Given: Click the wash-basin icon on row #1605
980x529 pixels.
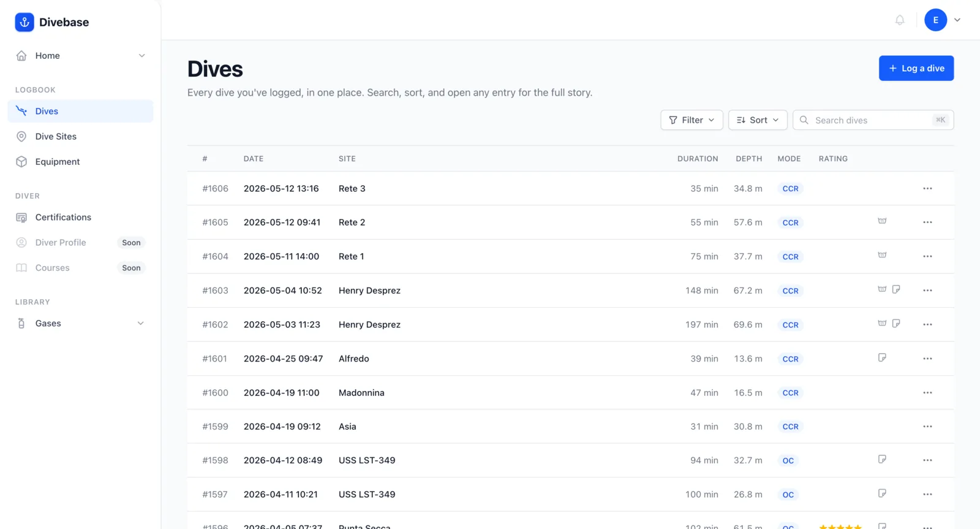Looking at the screenshot, I should tap(882, 221).
